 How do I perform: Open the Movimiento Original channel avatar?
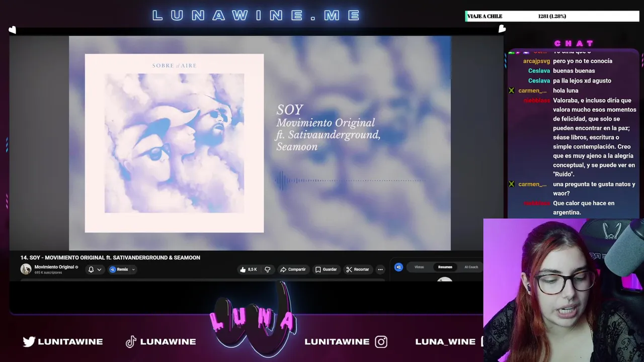(x=26, y=269)
